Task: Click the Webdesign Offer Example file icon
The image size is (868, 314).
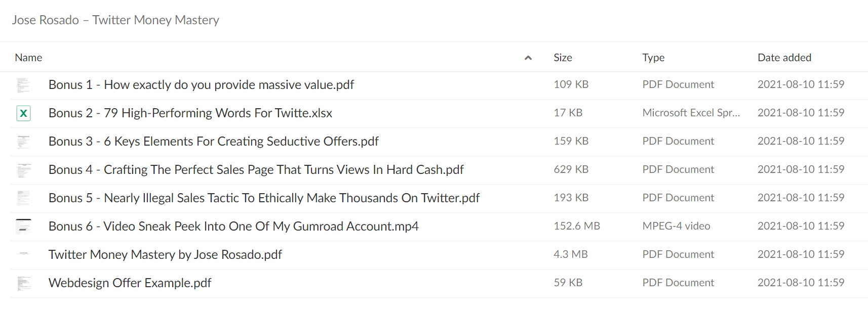Action: (x=23, y=283)
